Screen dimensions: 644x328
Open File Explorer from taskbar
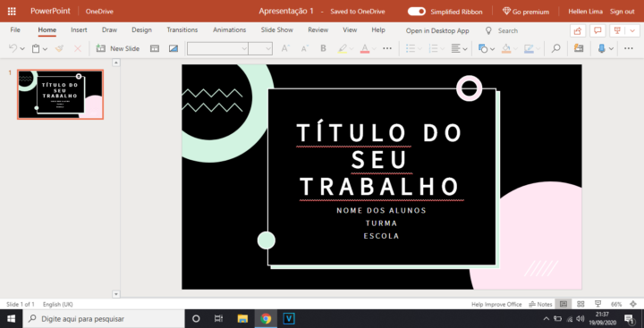point(242,318)
